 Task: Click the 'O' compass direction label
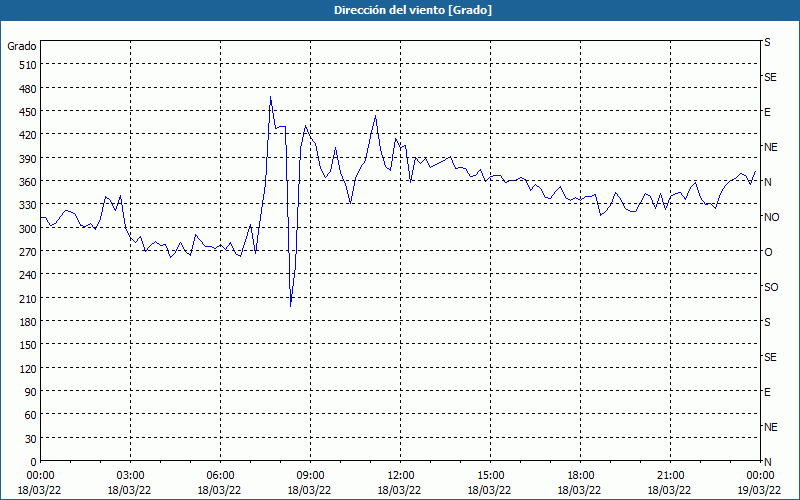pos(768,253)
